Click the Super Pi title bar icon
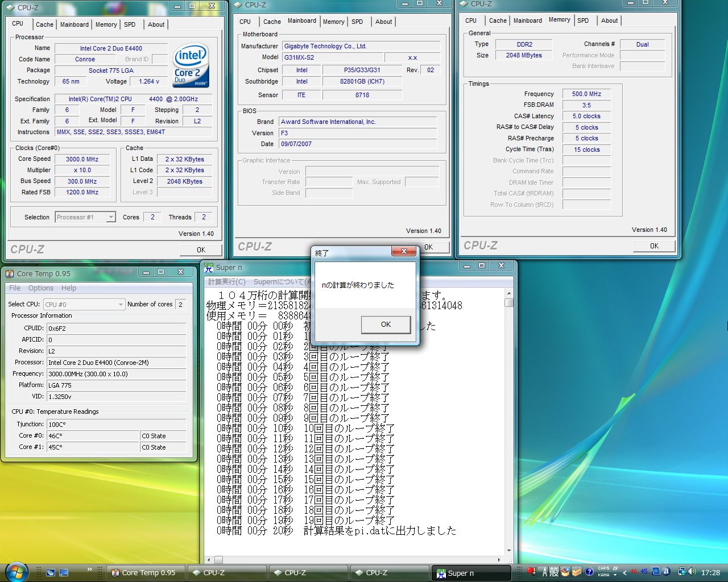The width and height of the screenshot is (728, 582). pos(209,267)
